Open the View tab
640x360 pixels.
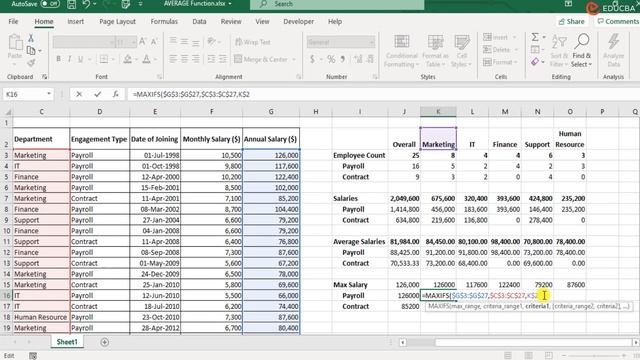(262, 22)
